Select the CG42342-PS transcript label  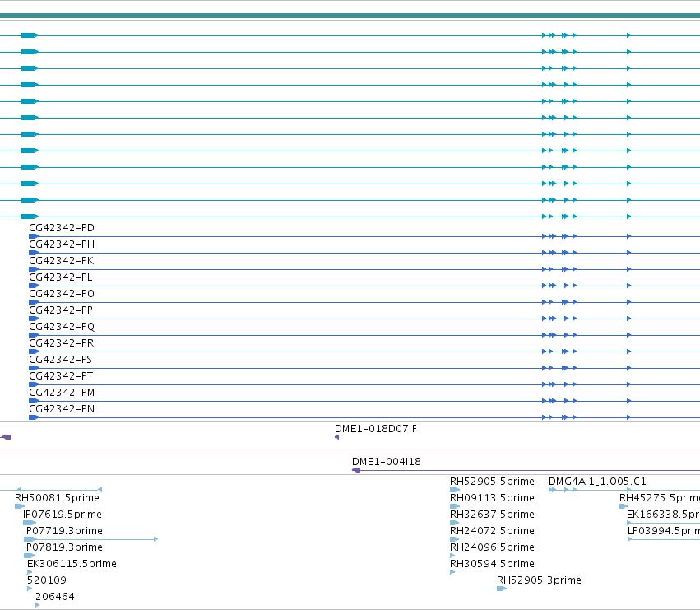(60, 360)
